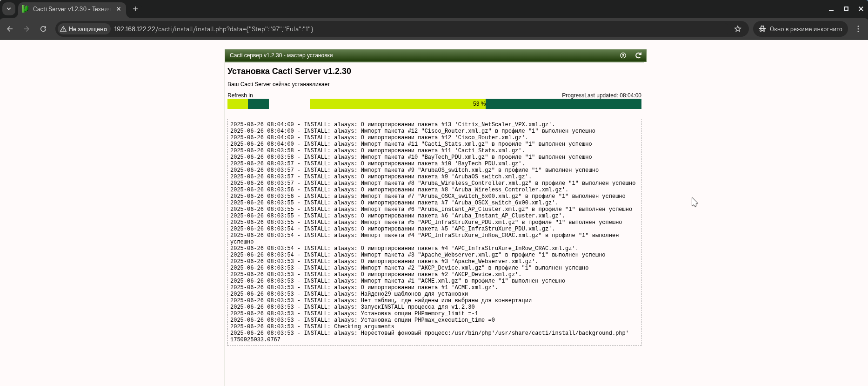Viewport: 868px width, 386px height.
Task: Click log line 'Импорт пакета #12 "Cisco_Router.xml.gz"'
Action: point(413,131)
